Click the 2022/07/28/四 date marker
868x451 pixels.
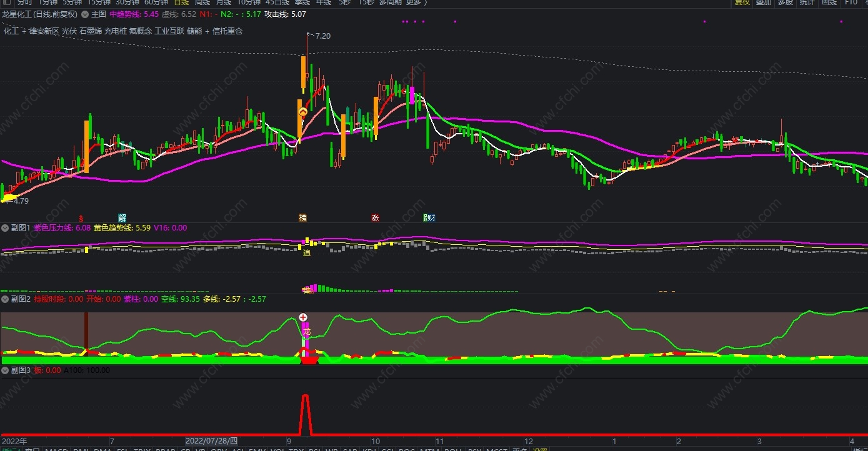pos(212,441)
